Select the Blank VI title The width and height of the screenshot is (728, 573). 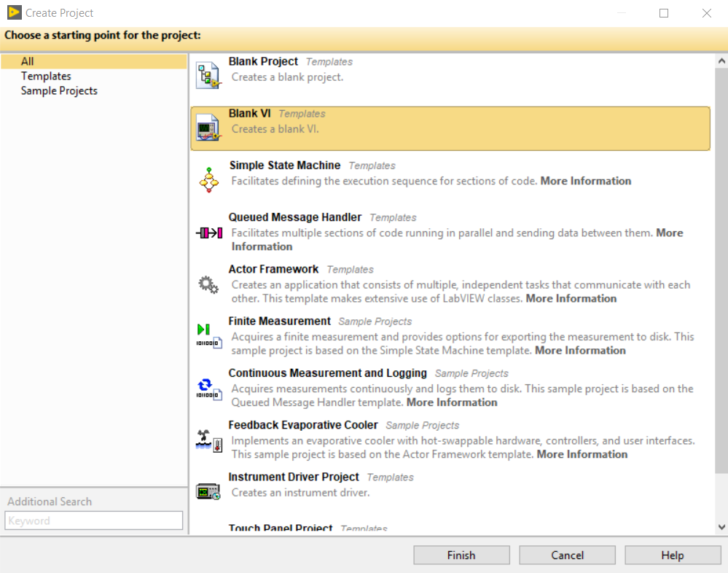click(250, 114)
